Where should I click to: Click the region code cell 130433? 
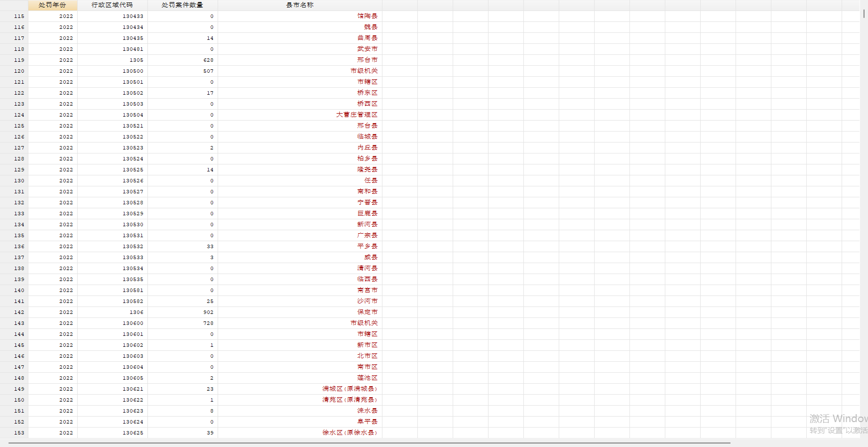(x=113, y=16)
